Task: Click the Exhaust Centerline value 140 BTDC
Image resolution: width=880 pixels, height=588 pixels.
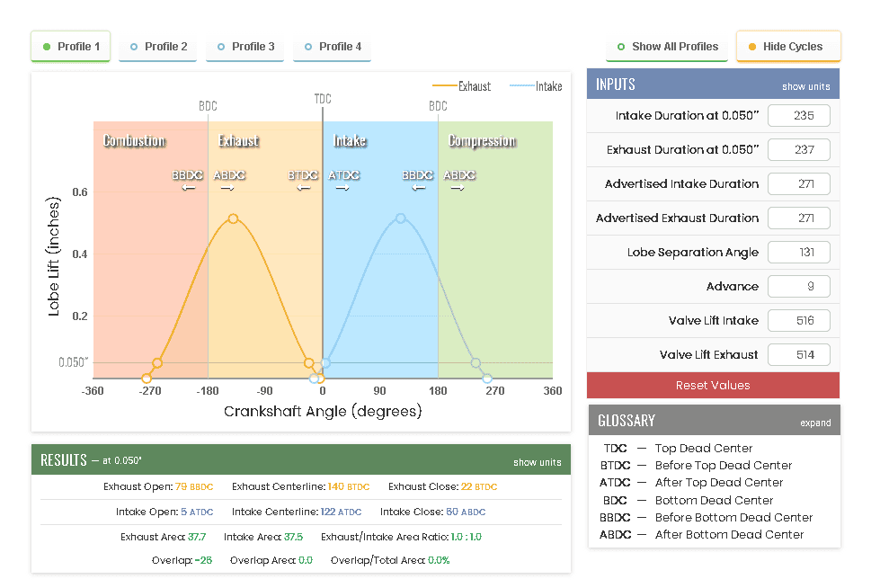Action: [349, 487]
